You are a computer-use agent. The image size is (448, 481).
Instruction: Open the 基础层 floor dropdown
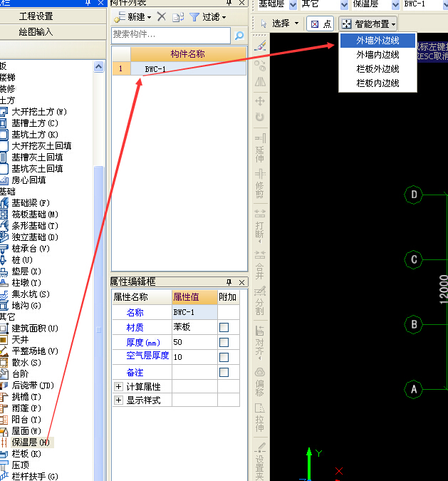(x=293, y=4)
